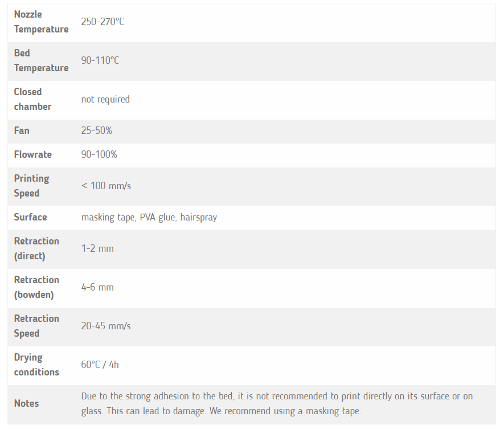The image size is (504, 429).
Task: Click the 60°C / 4h drying value
Action: pyautogui.click(x=100, y=365)
